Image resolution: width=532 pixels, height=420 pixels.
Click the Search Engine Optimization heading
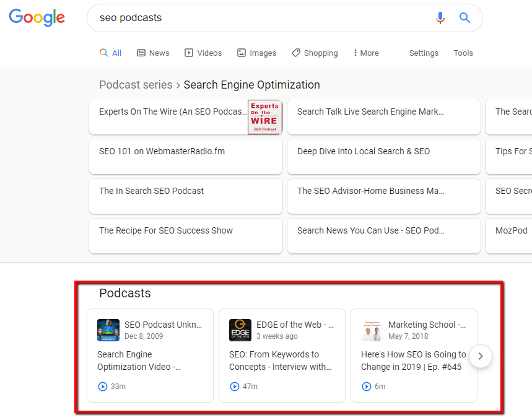click(x=251, y=84)
